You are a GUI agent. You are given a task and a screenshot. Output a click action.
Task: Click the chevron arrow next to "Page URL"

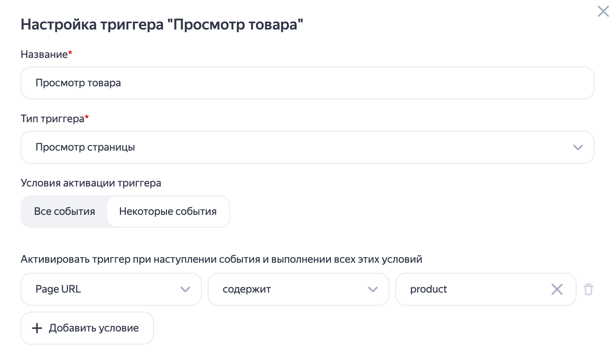click(185, 289)
